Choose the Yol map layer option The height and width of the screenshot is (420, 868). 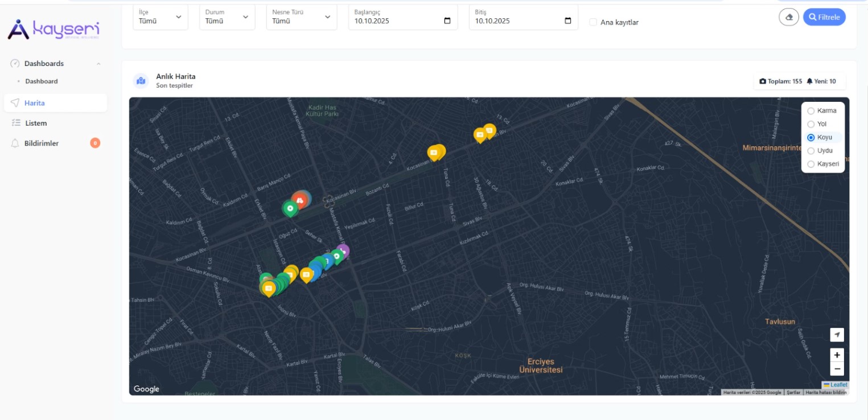[811, 124]
